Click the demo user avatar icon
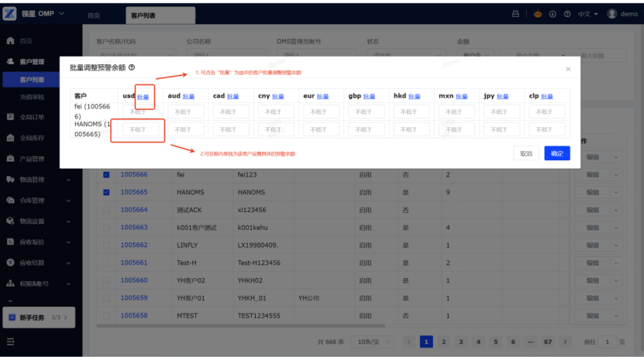The image size is (644, 357). [x=611, y=14]
